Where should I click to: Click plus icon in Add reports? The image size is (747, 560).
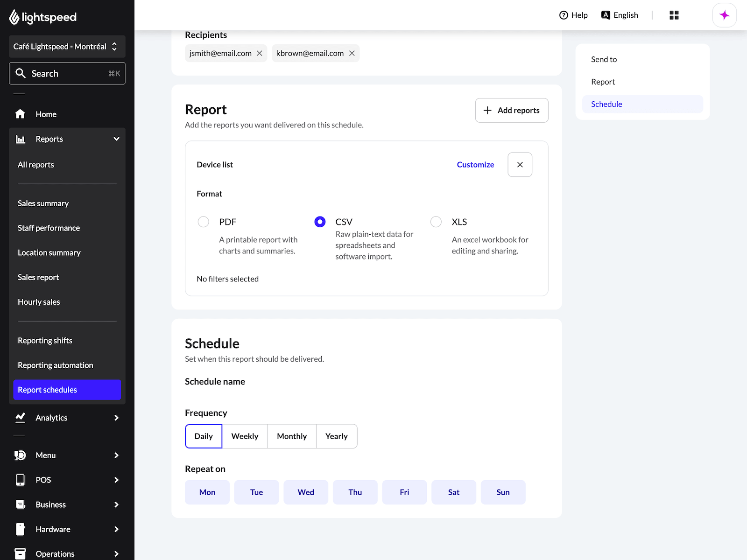pyautogui.click(x=487, y=110)
